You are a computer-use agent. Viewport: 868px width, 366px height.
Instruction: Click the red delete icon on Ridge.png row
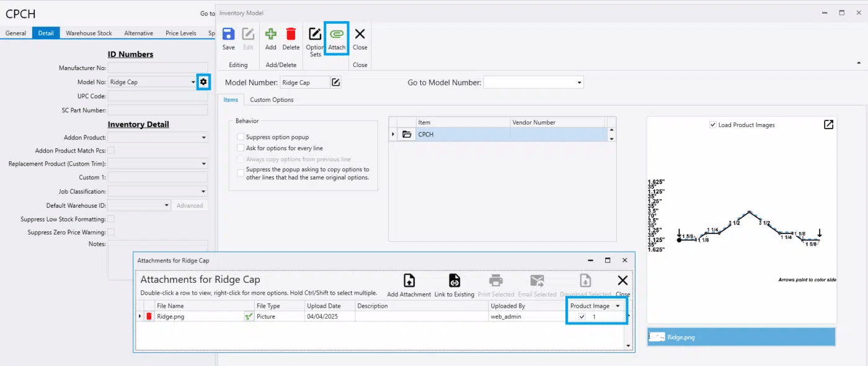pyautogui.click(x=149, y=316)
